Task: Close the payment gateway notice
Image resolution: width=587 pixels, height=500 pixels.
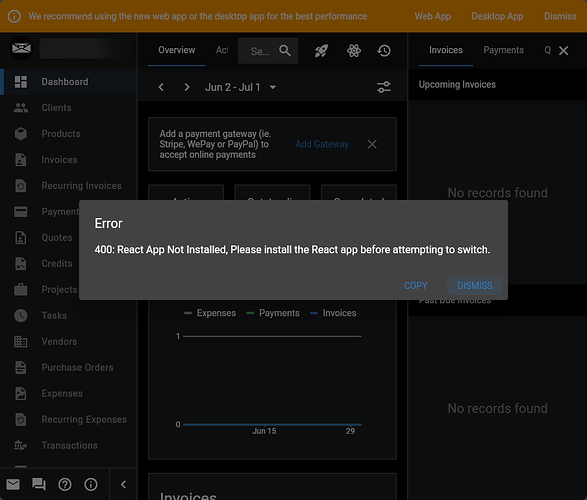Action: pyautogui.click(x=372, y=144)
